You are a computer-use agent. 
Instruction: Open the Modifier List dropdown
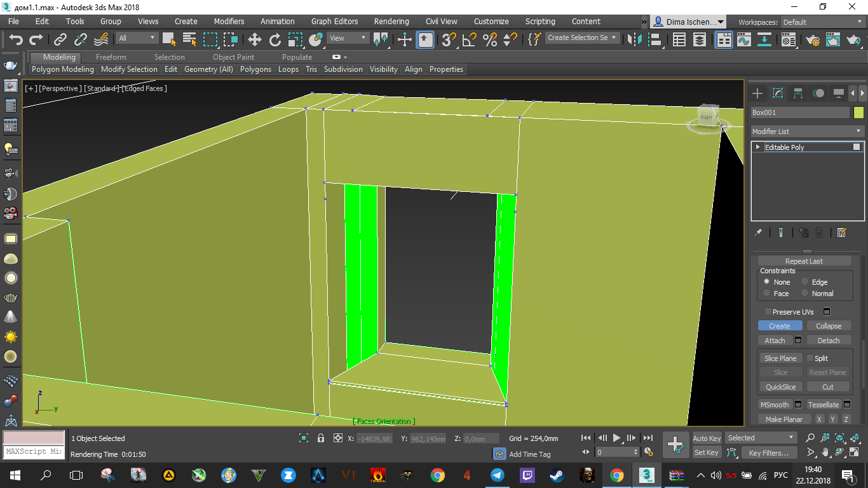click(806, 131)
